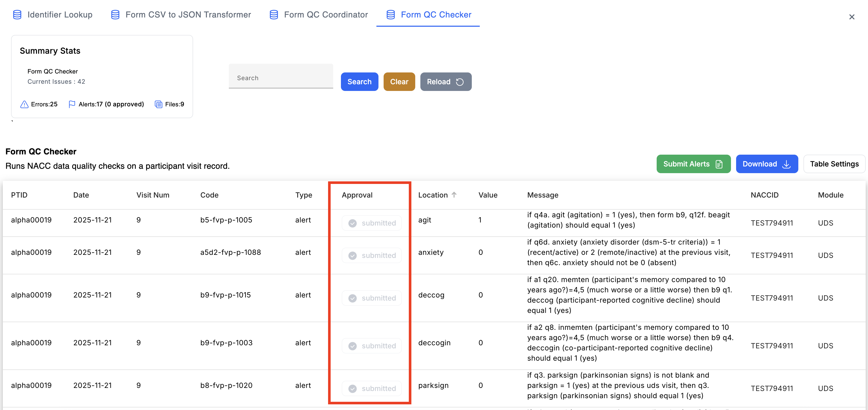Open Table Settings
This screenshot has height=410, width=868.
click(834, 164)
